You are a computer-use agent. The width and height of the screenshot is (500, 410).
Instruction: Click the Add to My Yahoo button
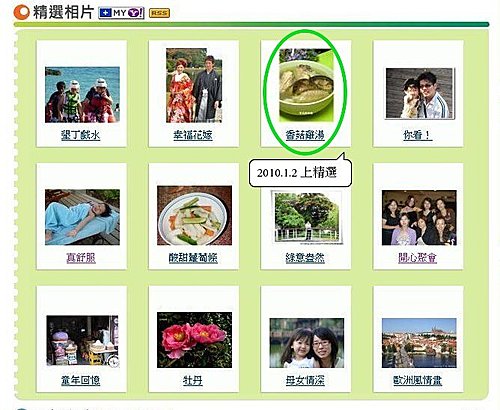tap(121, 13)
